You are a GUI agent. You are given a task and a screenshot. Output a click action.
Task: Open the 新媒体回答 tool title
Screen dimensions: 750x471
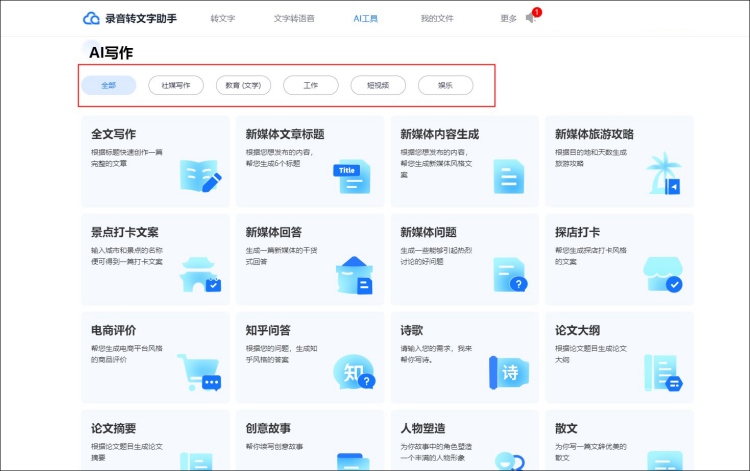click(x=274, y=232)
